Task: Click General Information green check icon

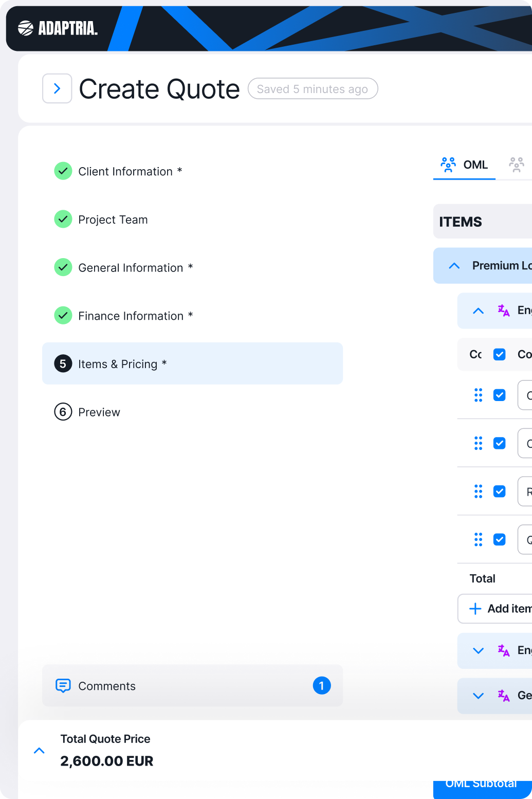Action: (x=63, y=267)
